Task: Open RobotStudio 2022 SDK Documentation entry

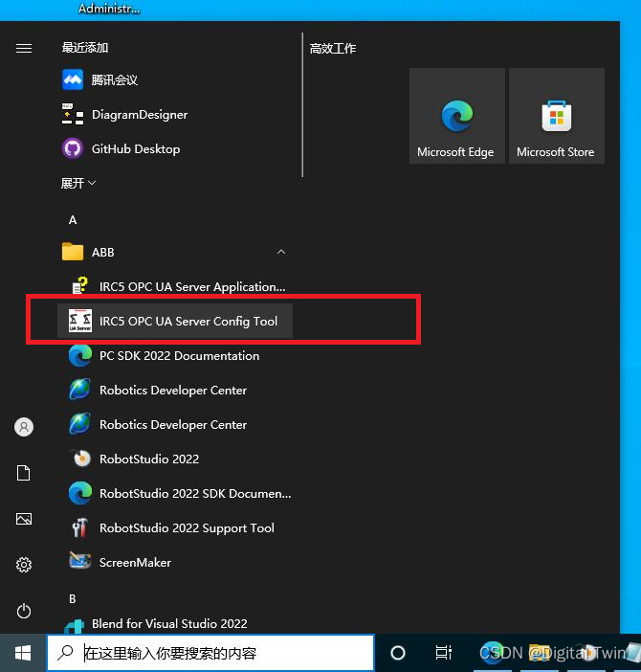Action: [x=194, y=494]
